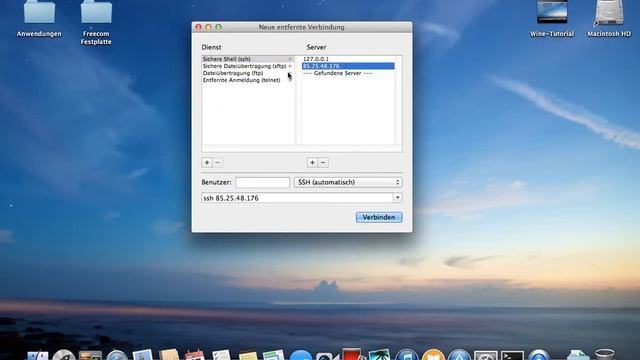Select Sichere Shell (ssh) service
Screen dimensions: 640x360
[248, 59]
